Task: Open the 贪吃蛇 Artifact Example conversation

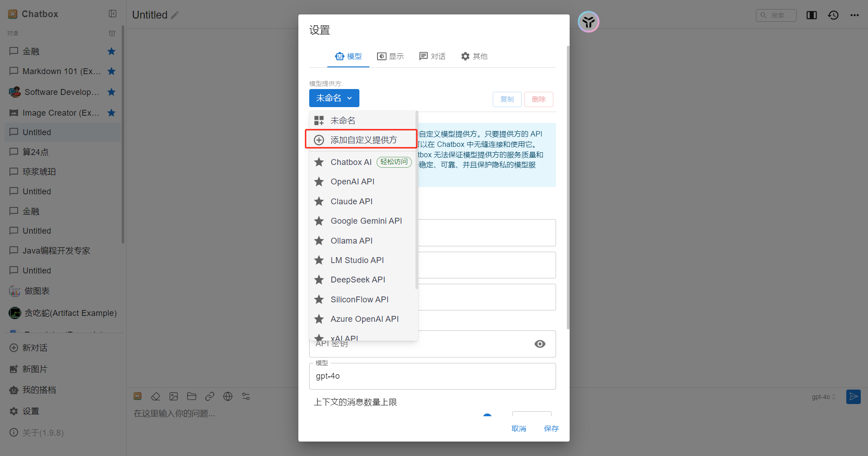Action: point(62,313)
